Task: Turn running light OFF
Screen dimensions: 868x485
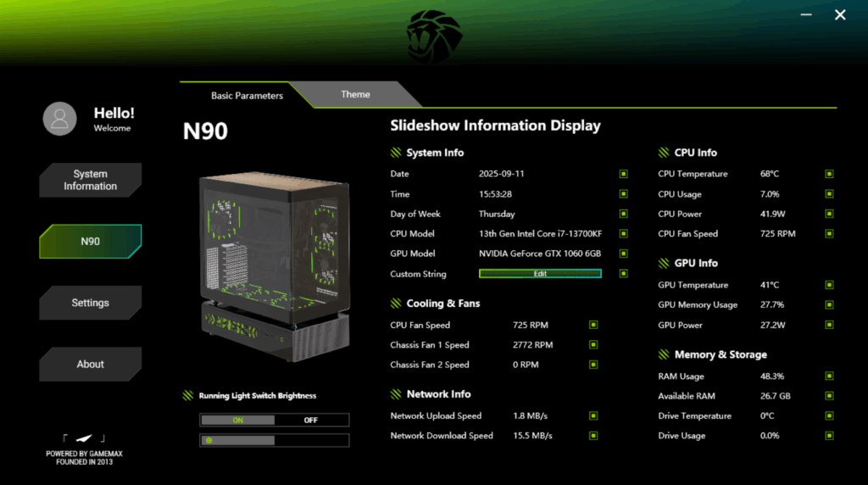Action: pyautogui.click(x=311, y=421)
